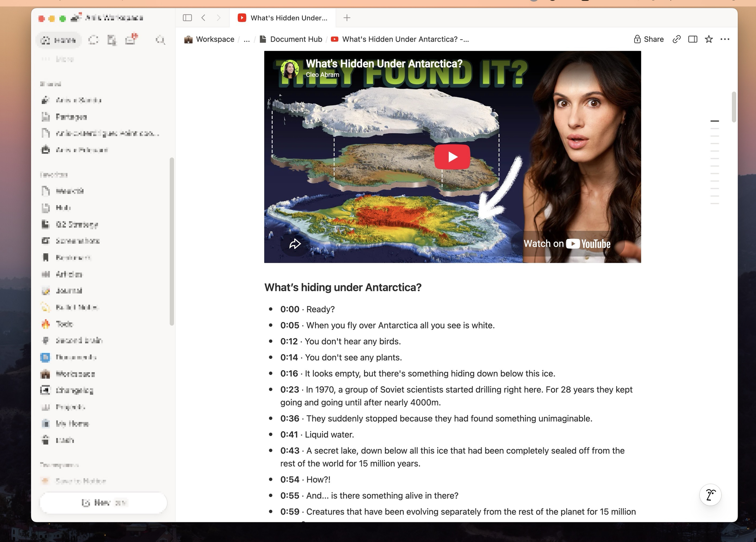
Task: Select the What's Hidden Under... tab
Action: [x=283, y=18]
